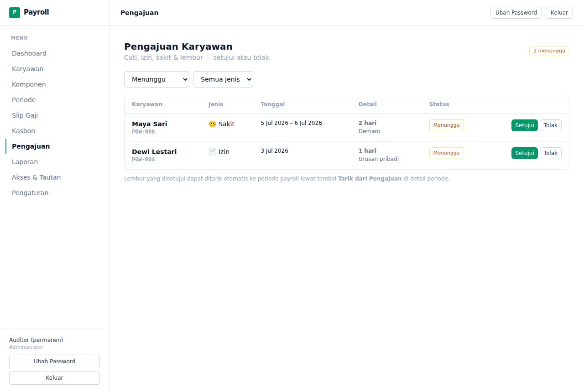Open the Karyawan menu item

(x=27, y=69)
